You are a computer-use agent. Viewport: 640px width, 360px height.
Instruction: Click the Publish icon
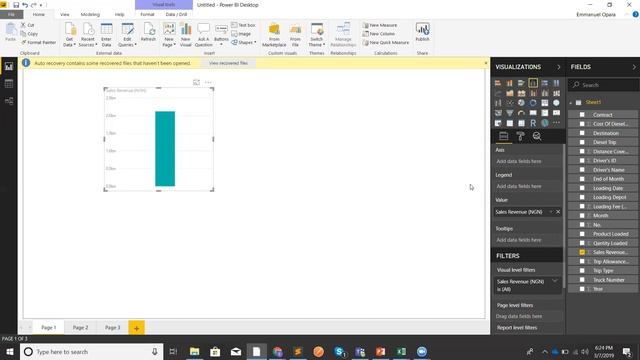tap(422, 32)
